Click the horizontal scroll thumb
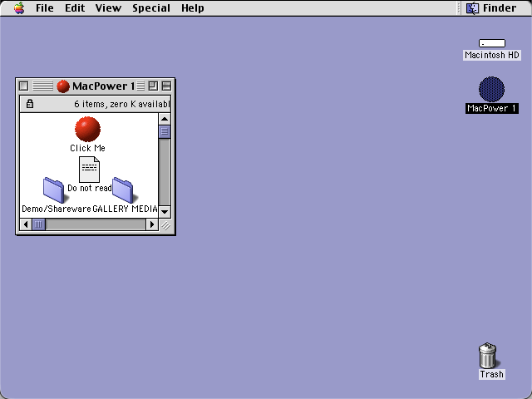The width and height of the screenshot is (532, 399). (x=38, y=224)
